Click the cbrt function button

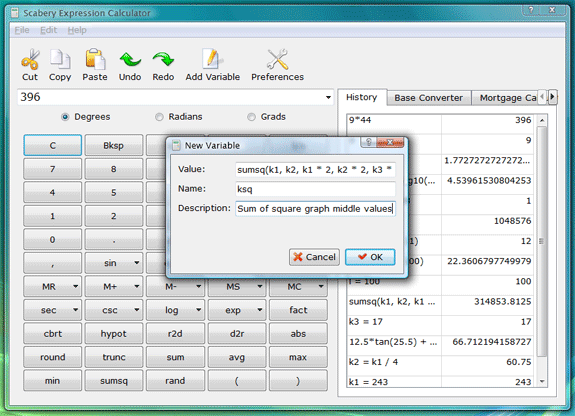pos(53,334)
